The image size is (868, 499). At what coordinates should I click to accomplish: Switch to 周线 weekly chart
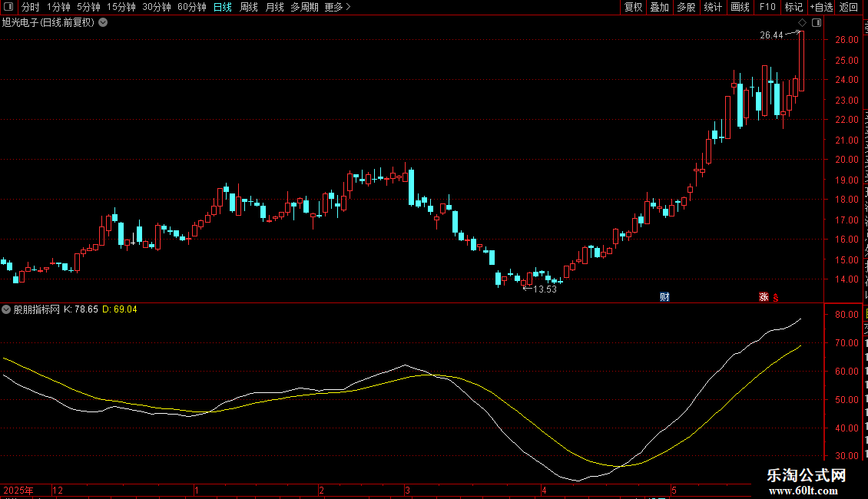[249, 7]
